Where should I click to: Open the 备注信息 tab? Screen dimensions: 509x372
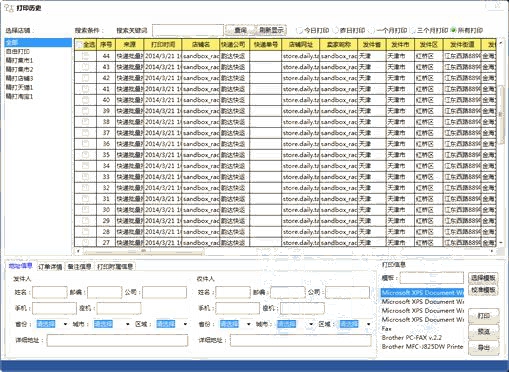(79, 266)
